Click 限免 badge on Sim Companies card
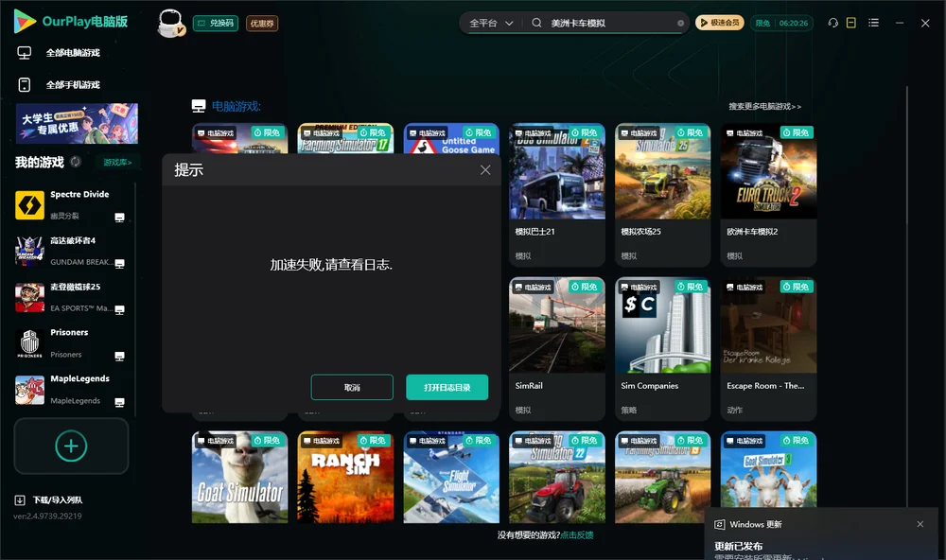 coord(691,287)
